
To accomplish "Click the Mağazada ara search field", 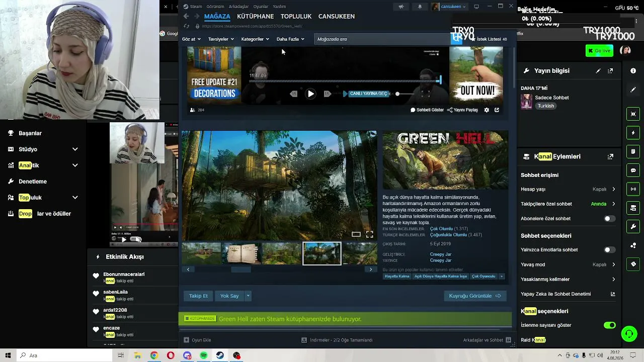I will click(x=382, y=39).
